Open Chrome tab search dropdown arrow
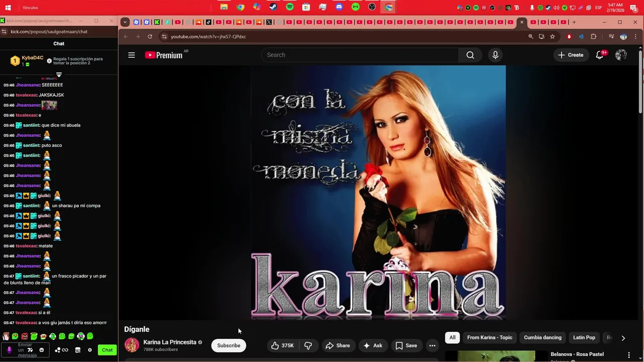Viewport: 644px width, 362px height. point(125,22)
